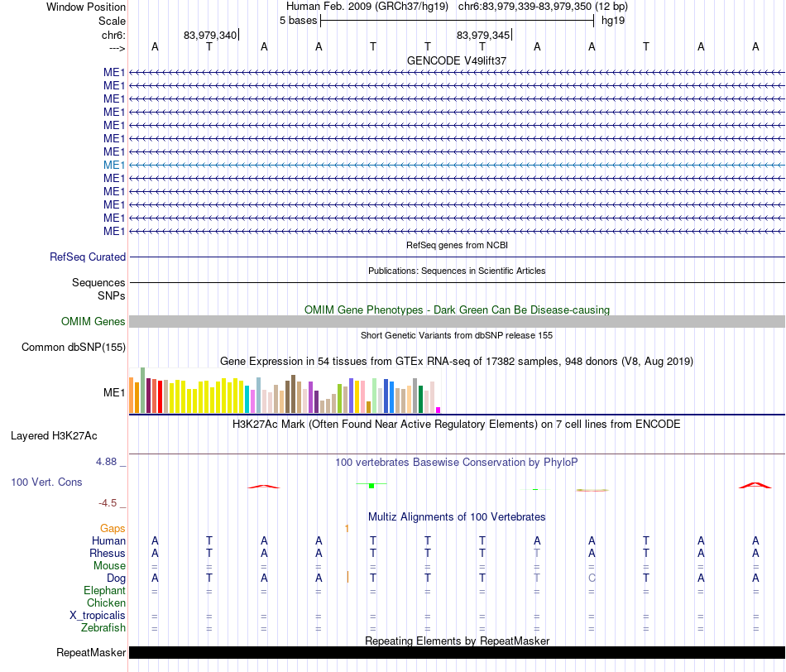Click the OMIM Genes track label
Screen dimensions: 786x672
93,321
